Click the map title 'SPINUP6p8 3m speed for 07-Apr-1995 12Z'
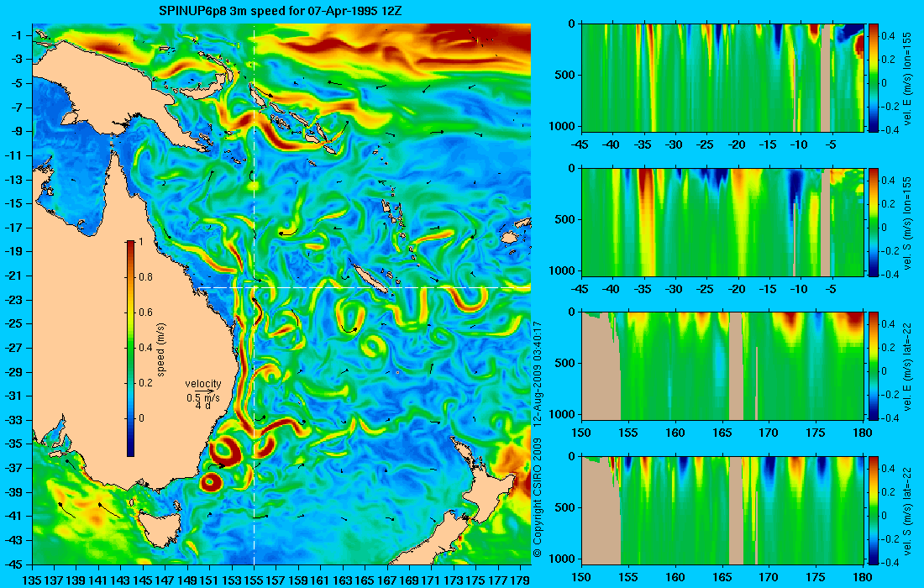Image resolution: width=924 pixels, height=588 pixels. point(281,11)
